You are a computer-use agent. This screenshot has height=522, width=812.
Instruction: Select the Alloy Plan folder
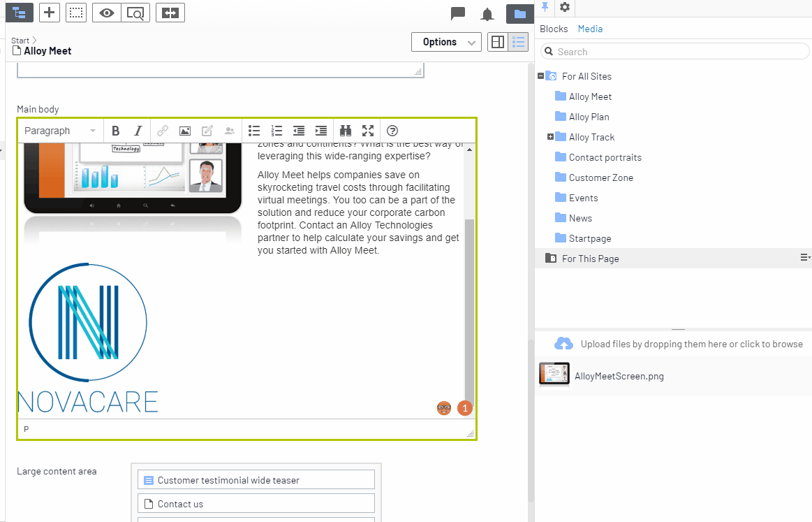[x=589, y=117]
